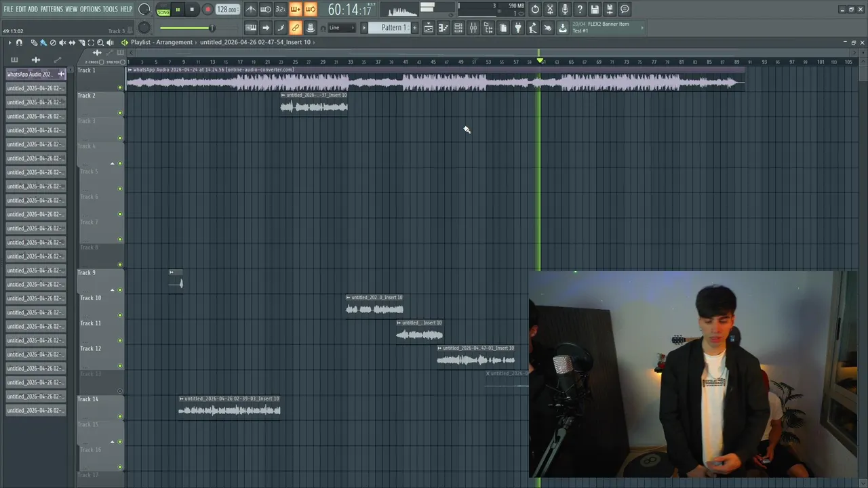868x488 pixels.
Task: Open the playlist view icon
Action: (429, 28)
